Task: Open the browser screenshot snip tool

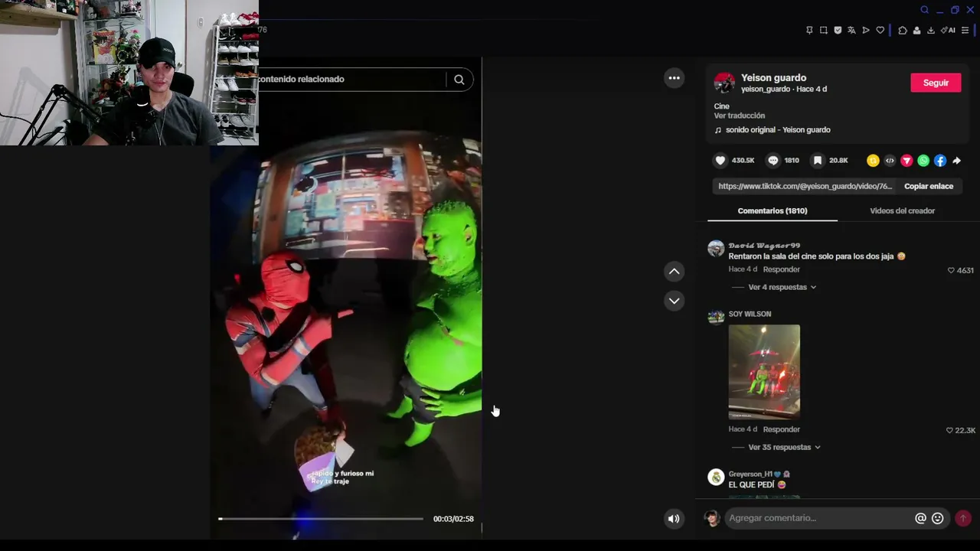Action: coord(824,31)
